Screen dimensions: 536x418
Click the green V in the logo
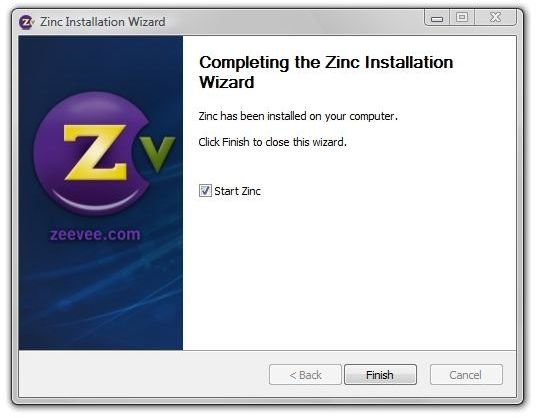158,154
